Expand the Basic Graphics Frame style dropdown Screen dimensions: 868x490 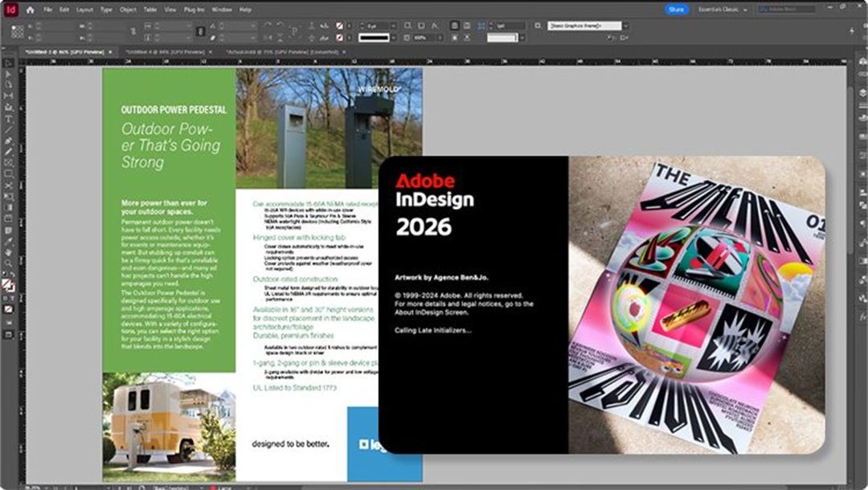point(624,26)
